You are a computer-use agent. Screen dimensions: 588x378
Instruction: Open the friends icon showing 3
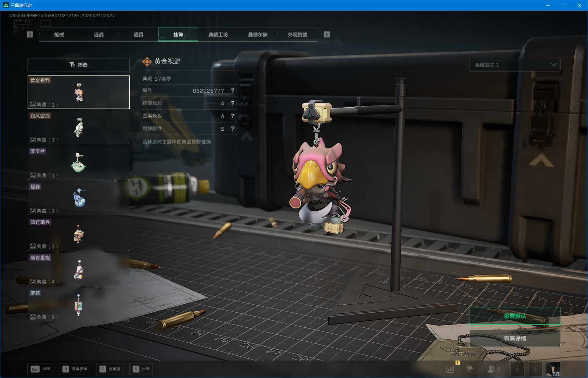[x=494, y=369]
